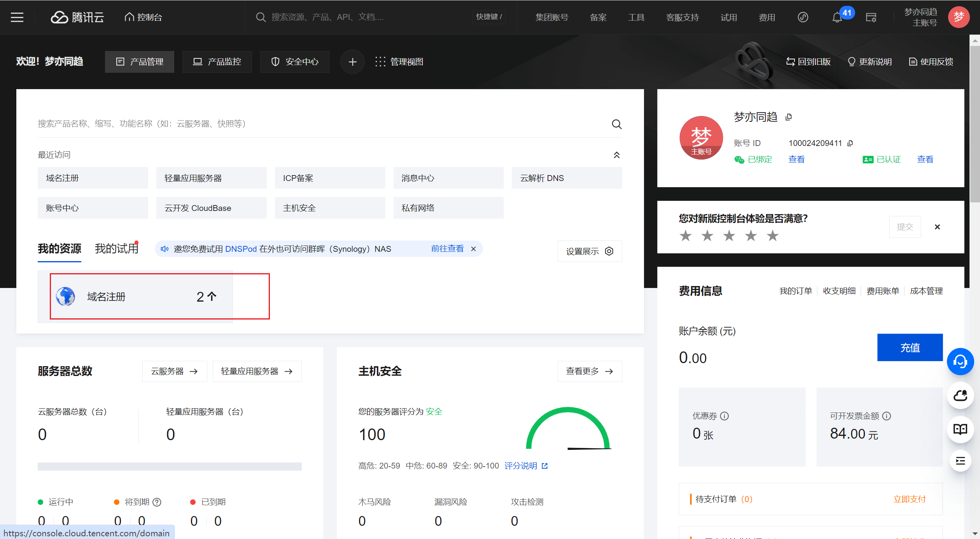The height and width of the screenshot is (539, 980).
Task: Switch to 产品监控 tab
Action: pyautogui.click(x=217, y=62)
